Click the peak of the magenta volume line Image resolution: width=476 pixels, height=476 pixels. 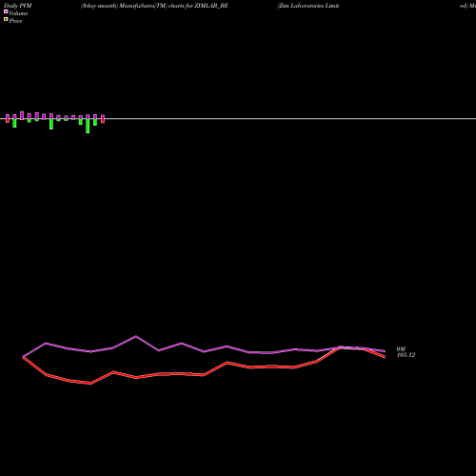coord(136,336)
